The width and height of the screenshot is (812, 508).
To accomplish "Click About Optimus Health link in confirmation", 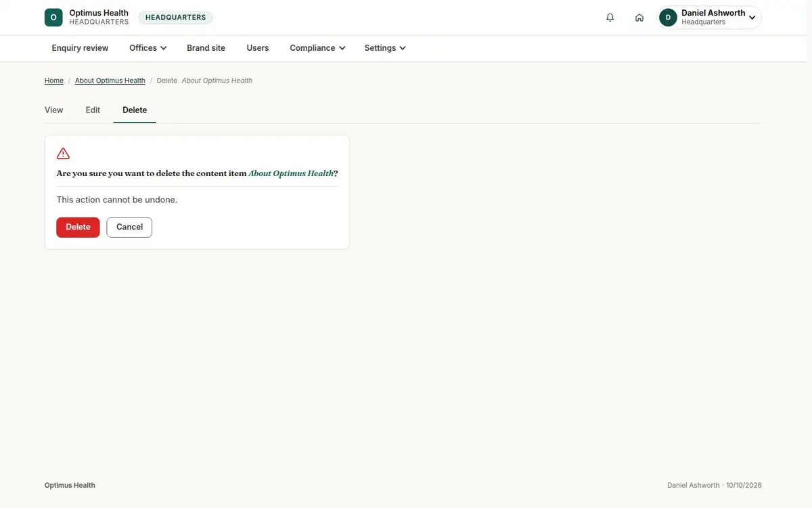I will coord(291,173).
